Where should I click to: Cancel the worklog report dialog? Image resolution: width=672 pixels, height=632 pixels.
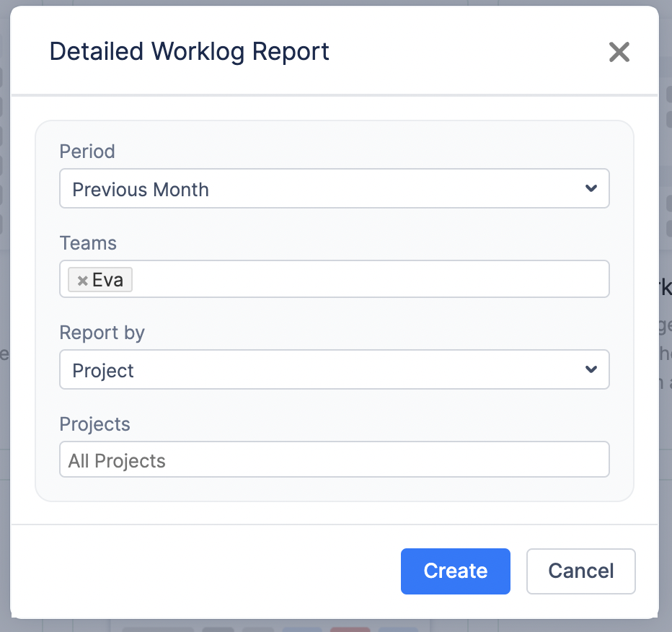pyautogui.click(x=580, y=571)
